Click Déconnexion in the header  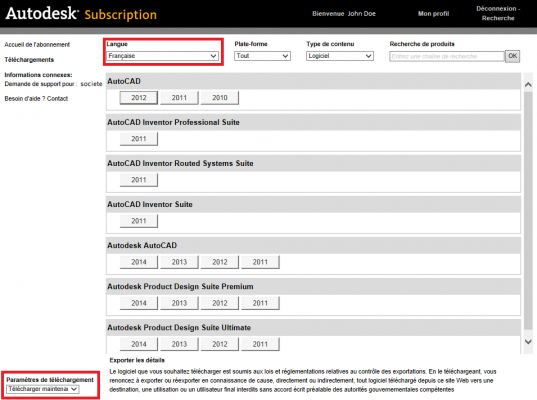pyautogui.click(x=496, y=9)
